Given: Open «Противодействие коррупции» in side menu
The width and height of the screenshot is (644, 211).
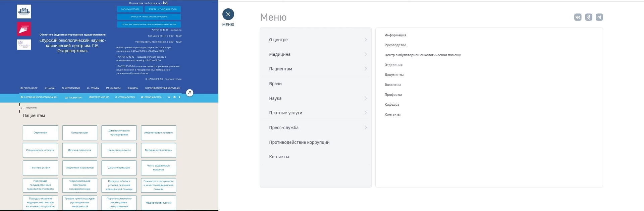Looking at the screenshot, I should 299,142.
